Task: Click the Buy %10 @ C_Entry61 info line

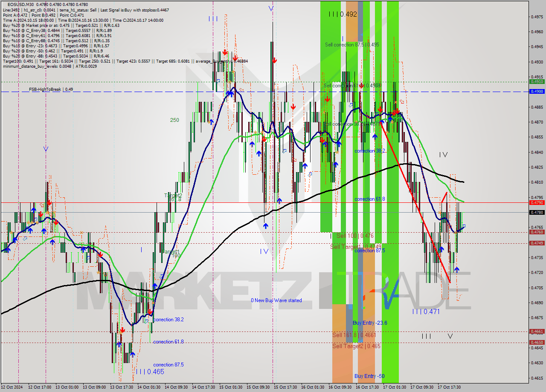Action: tap(57, 35)
